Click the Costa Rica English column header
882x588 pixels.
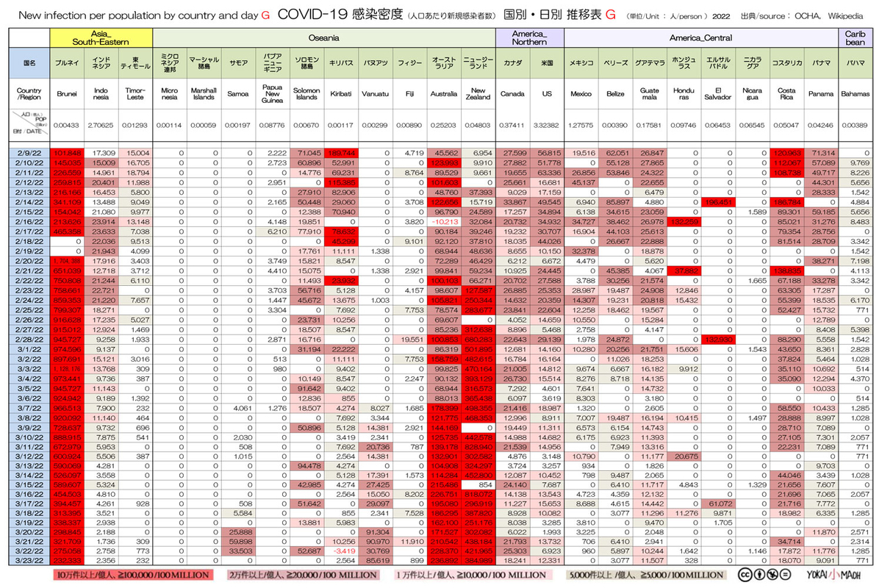pos(786,94)
